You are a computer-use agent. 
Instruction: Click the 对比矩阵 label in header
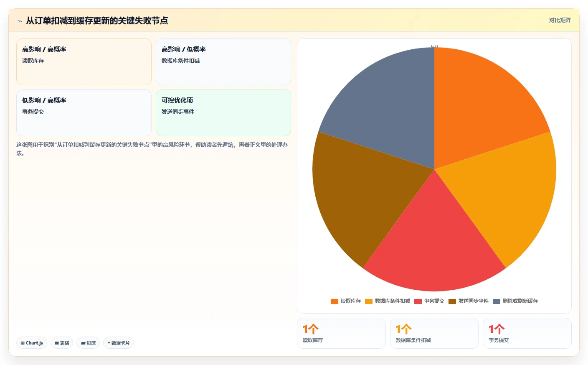(560, 20)
